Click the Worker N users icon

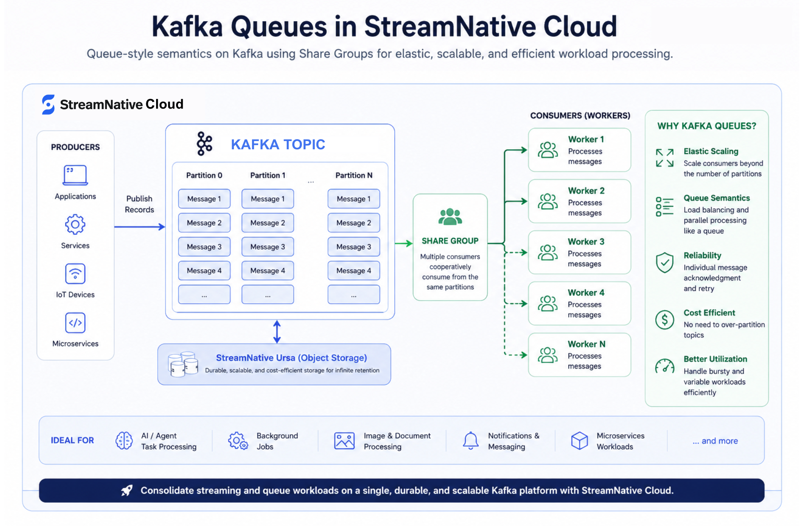(x=548, y=355)
